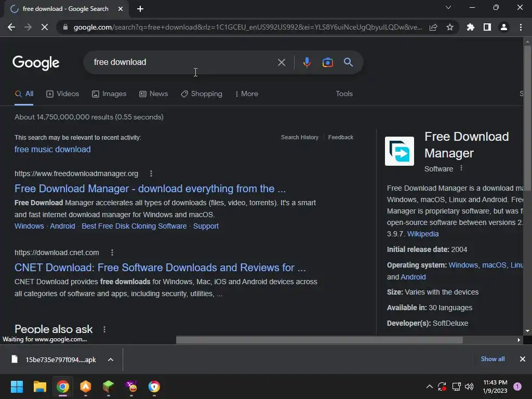Close the free download search tab
532x399 pixels.
121,9
